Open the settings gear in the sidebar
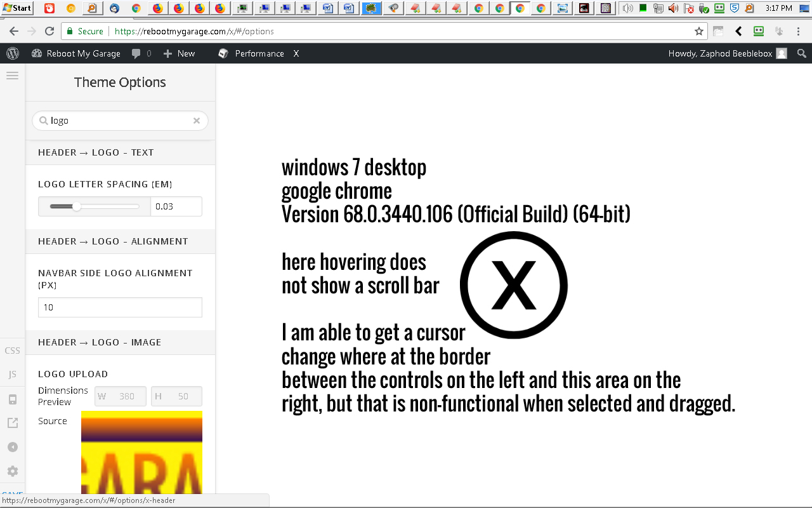Viewport: 812px width, 508px height. [x=12, y=471]
